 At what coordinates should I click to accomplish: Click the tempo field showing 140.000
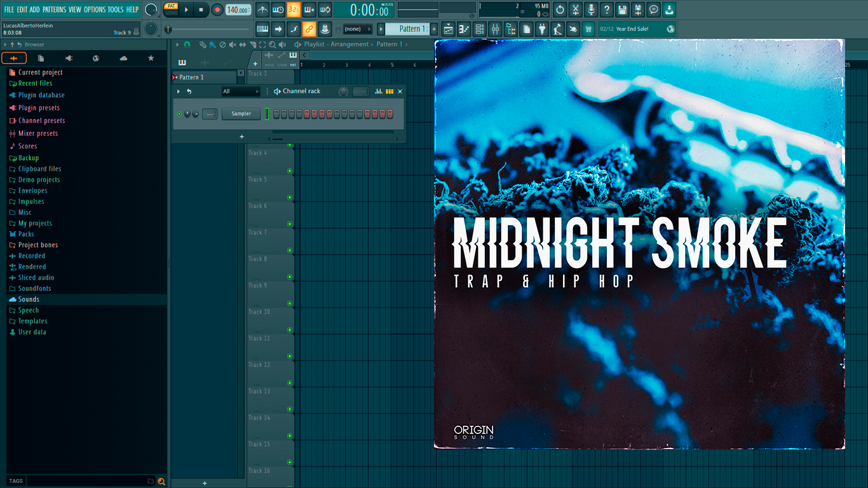coord(238,10)
